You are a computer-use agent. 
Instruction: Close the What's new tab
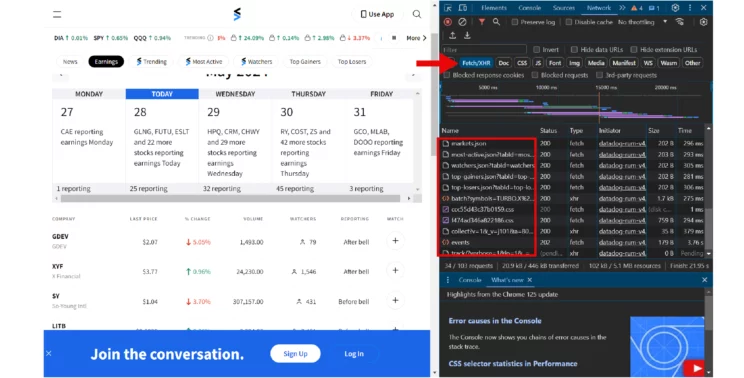click(x=530, y=280)
